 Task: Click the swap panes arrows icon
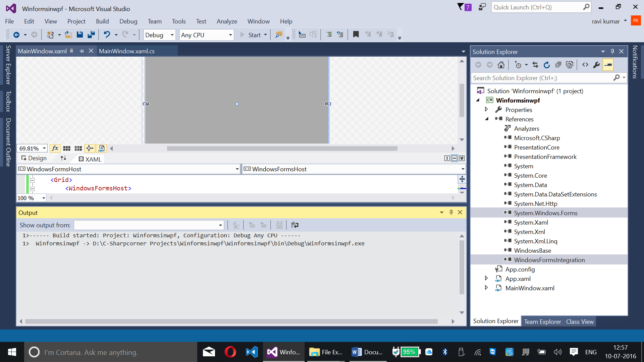point(63,158)
